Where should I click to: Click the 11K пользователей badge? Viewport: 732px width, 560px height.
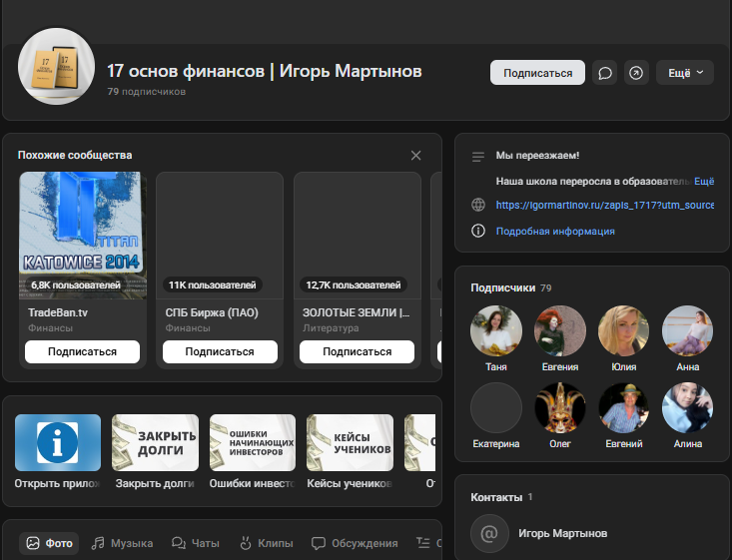point(213,285)
